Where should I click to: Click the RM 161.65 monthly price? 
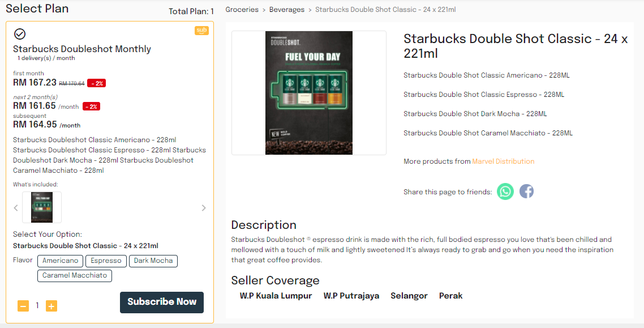[x=35, y=105]
